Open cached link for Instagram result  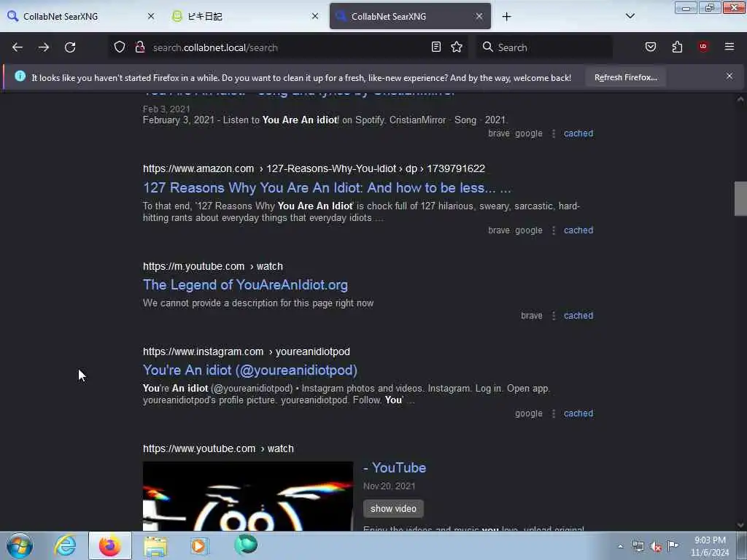pyautogui.click(x=578, y=413)
